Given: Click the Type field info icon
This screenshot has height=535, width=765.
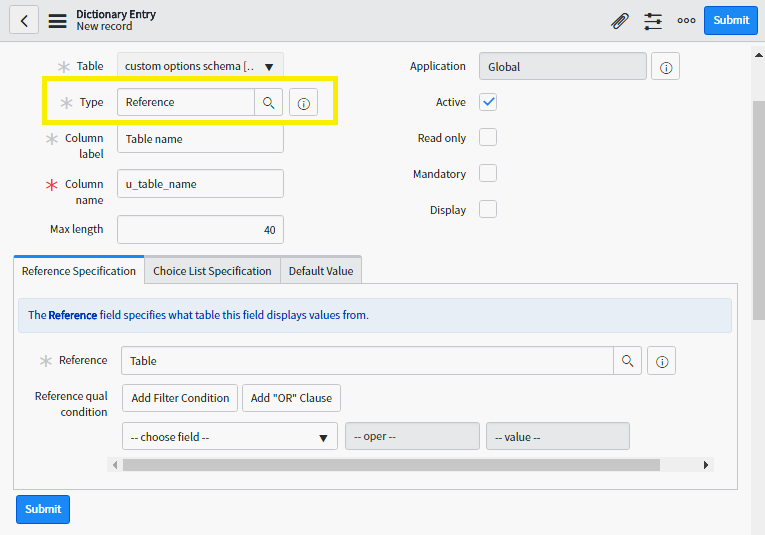Looking at the screenshot, I should (304, 103).
